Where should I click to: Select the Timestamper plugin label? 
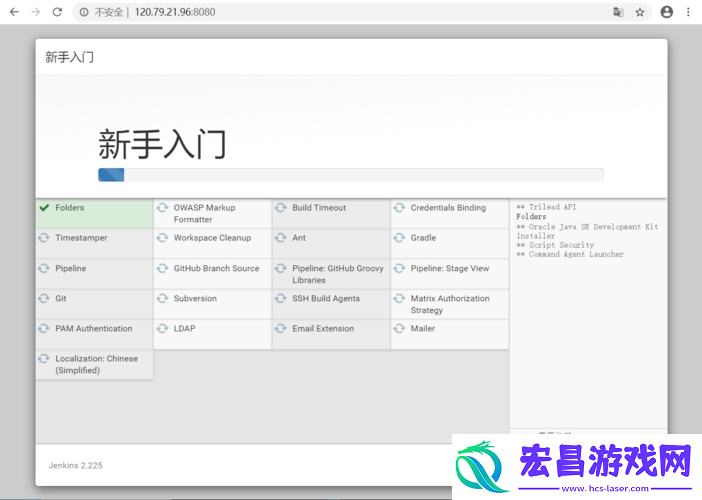click(81, 238)
